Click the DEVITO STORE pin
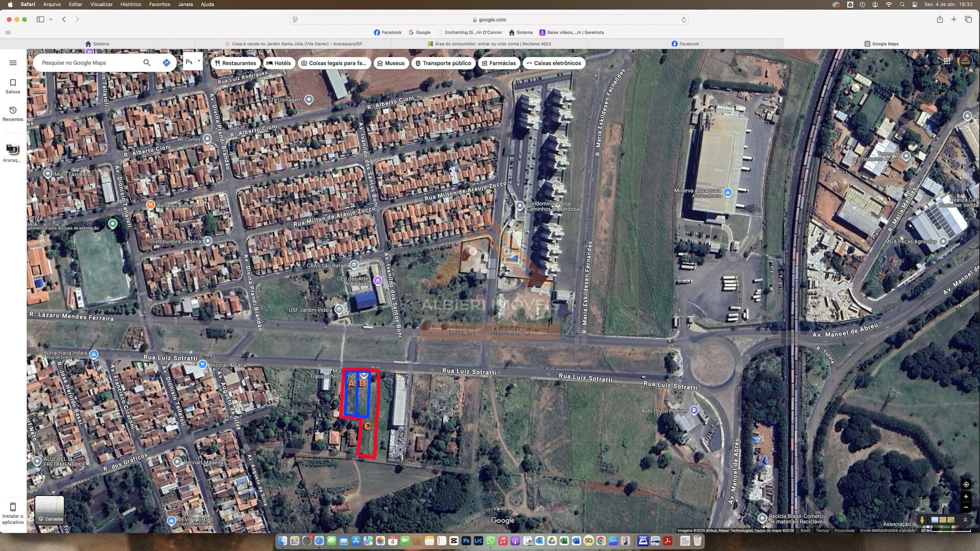This screenshot has width=980, height=551. point(171,520)
